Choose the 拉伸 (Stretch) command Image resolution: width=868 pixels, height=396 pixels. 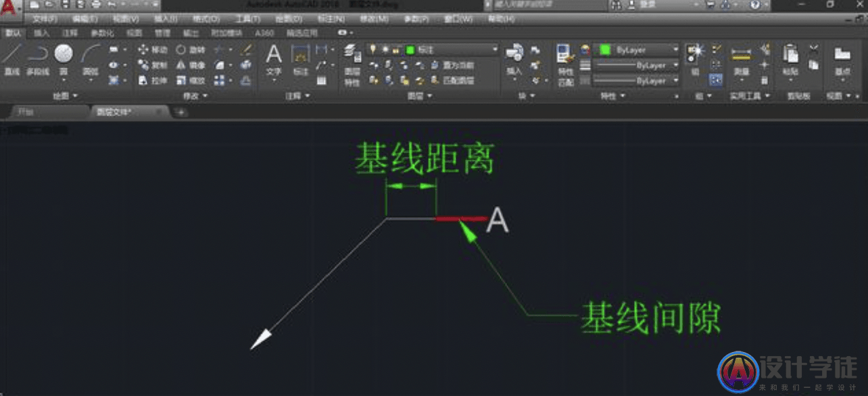click(152, 81)
